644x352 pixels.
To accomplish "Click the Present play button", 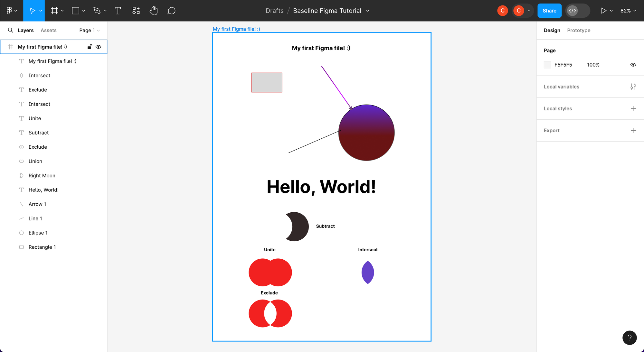I will (603, 11).
